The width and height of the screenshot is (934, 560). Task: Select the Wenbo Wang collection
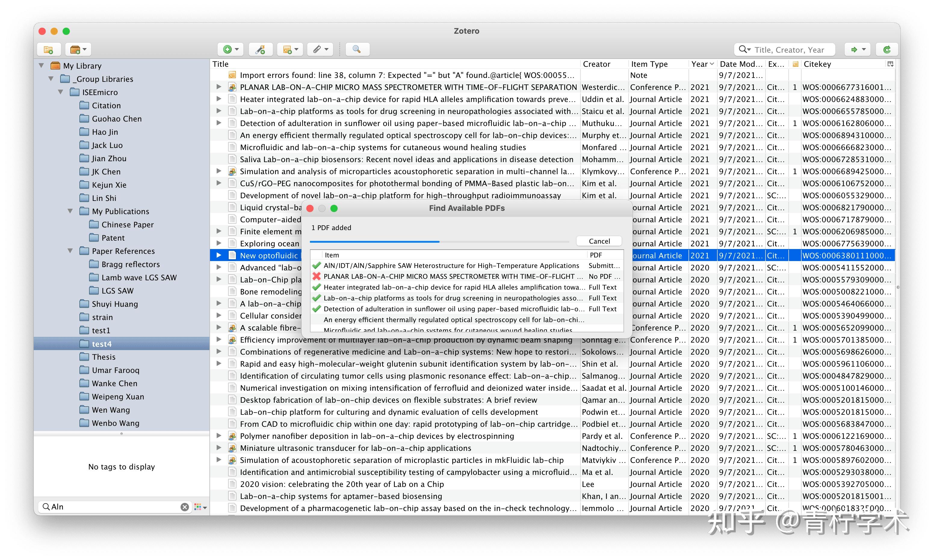tap(115, 423)
